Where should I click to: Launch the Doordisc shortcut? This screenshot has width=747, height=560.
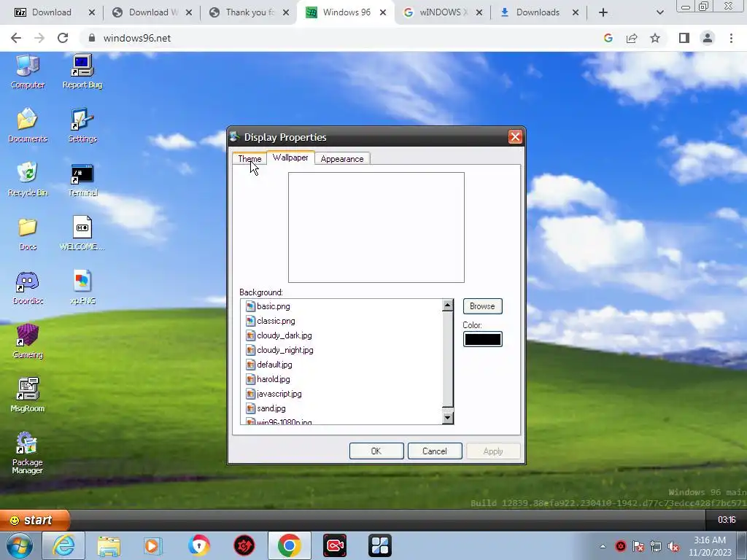click(x=27, y=287)
